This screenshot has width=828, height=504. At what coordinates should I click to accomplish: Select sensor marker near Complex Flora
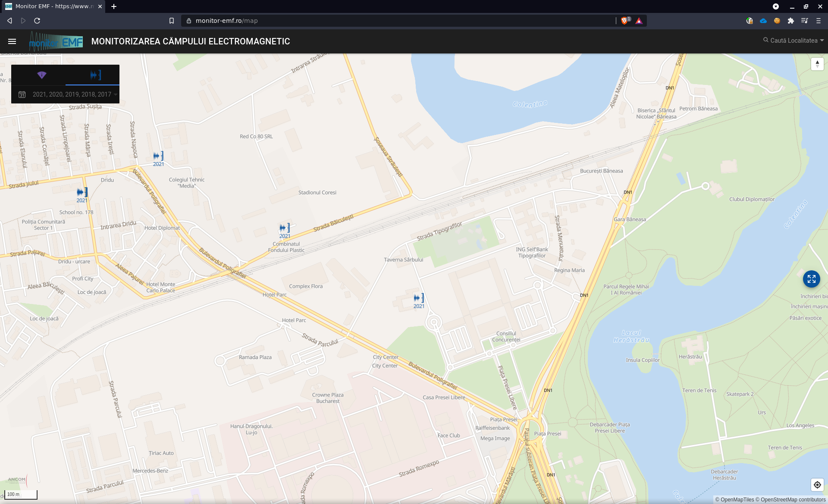click(419, 298)
